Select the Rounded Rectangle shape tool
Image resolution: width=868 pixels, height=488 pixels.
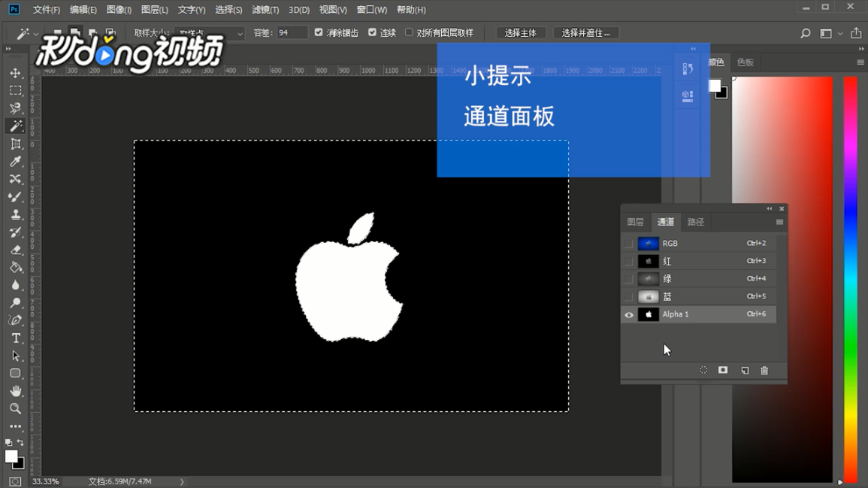16,374
